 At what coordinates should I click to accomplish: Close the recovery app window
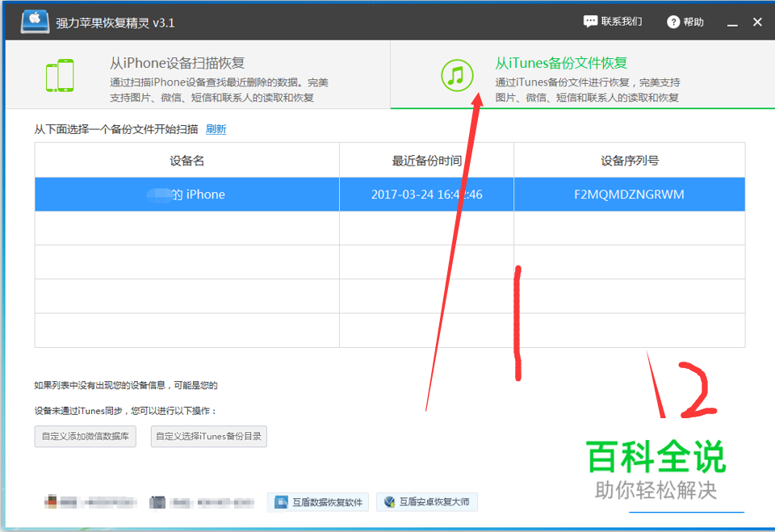pos(757,23)
